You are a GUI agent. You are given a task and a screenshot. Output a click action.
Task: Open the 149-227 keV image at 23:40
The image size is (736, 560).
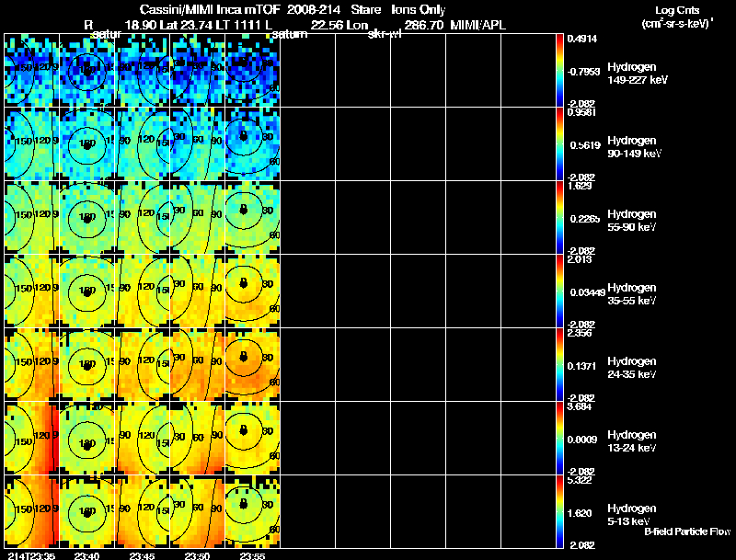[86, 70]
